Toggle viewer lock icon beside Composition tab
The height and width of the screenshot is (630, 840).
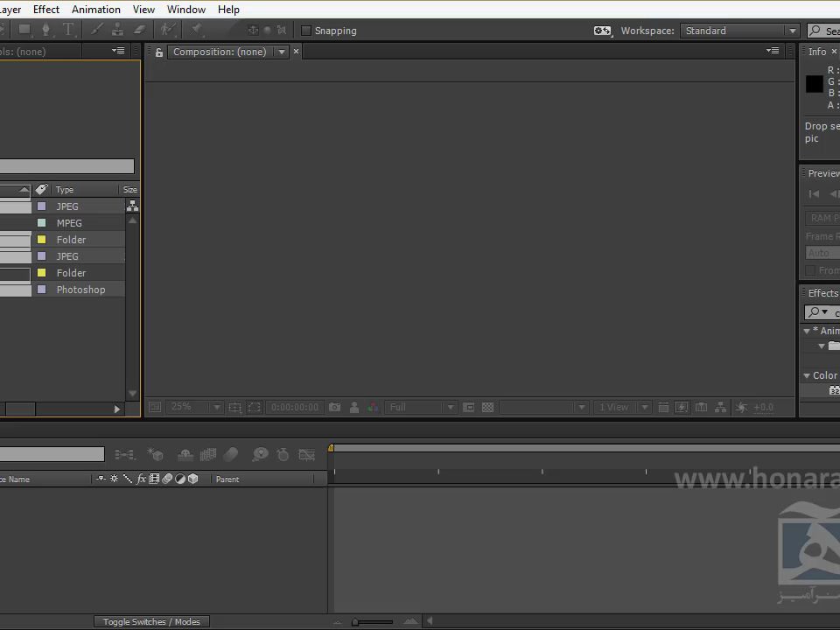tap(159, 52)
